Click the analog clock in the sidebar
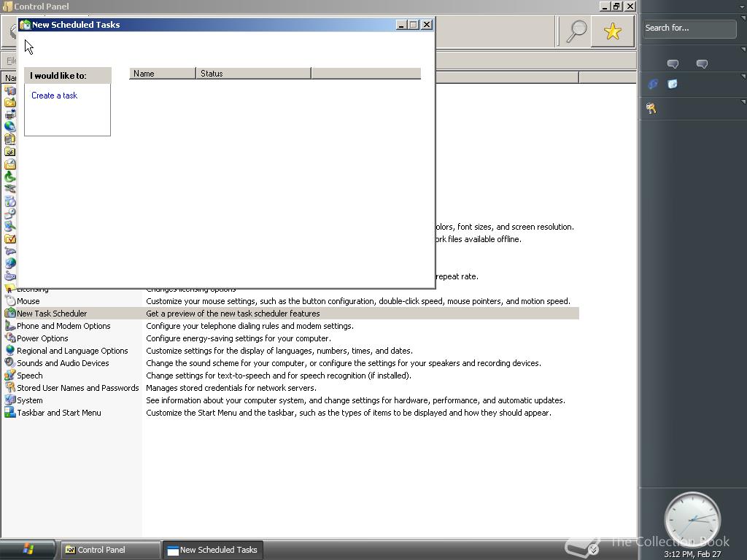747x560 pixels. (693, 521)
